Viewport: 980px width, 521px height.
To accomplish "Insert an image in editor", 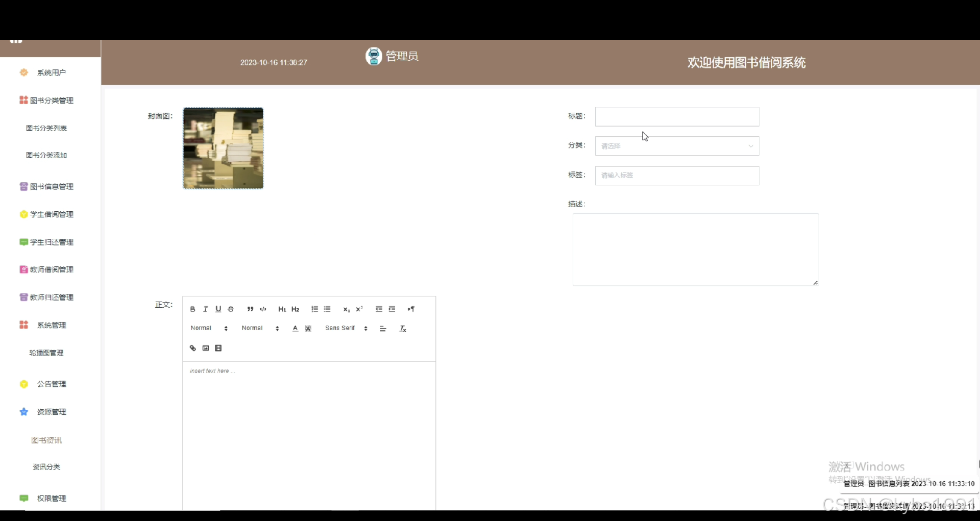I will coord(206,348).
